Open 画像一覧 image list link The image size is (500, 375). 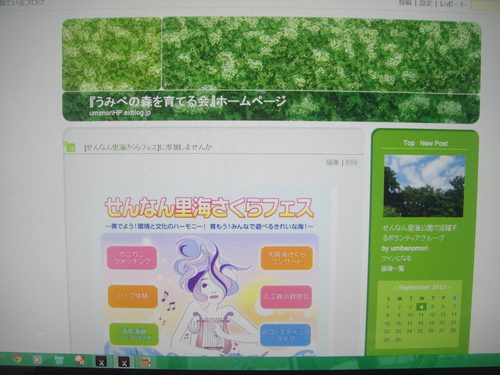[x=393, y=268]
